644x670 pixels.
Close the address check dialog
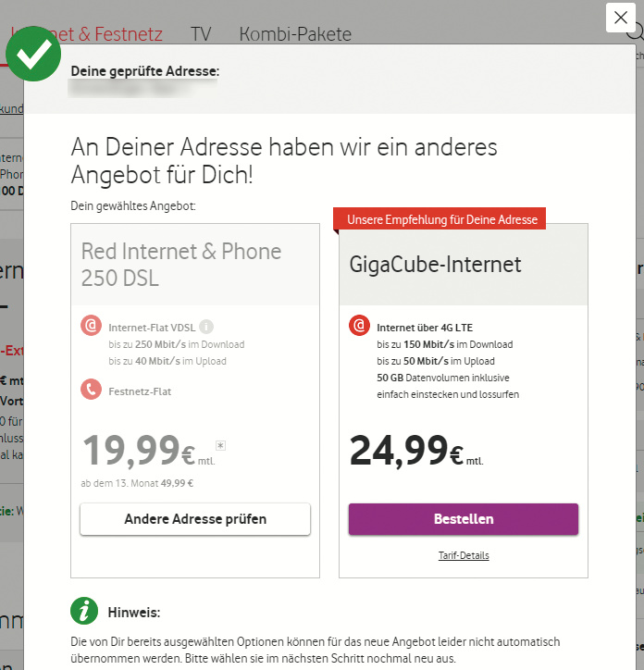coord(619,18)
